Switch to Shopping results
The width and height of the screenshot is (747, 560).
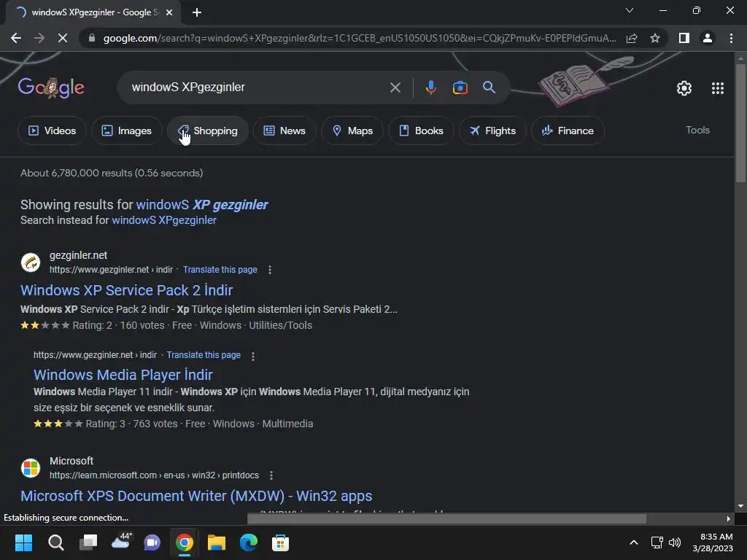point(208,131)
